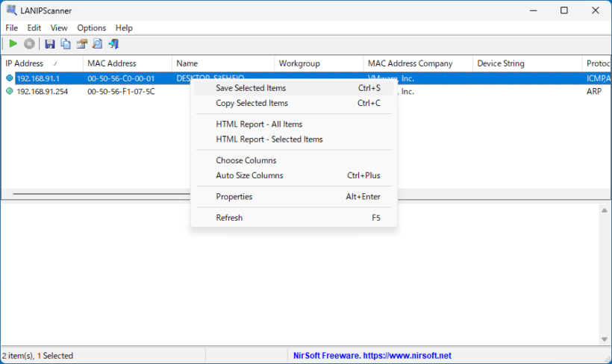Click the status dot for 192.168.91.254

click(x=10, y=91)
